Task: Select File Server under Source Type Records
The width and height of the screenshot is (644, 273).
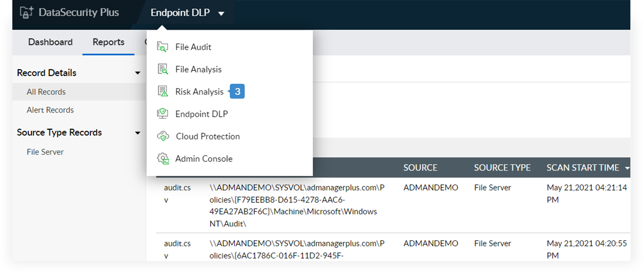Action: pos(45,152)
